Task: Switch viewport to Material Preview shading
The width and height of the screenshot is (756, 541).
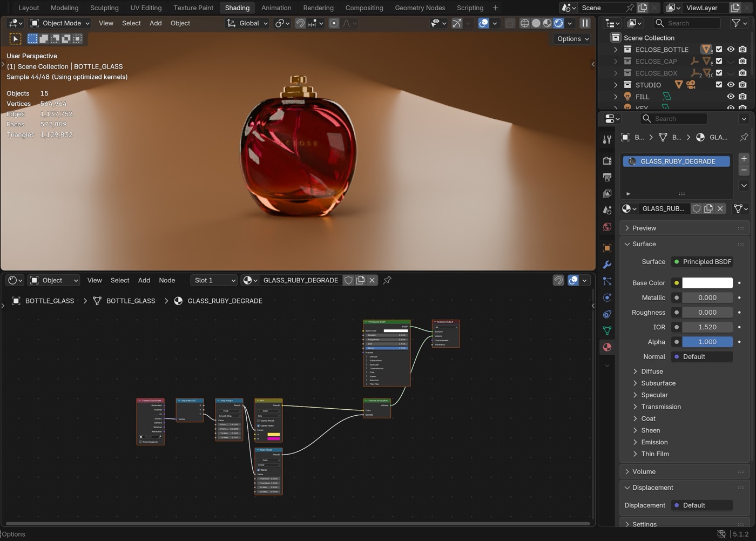Action: pos(547,23)
